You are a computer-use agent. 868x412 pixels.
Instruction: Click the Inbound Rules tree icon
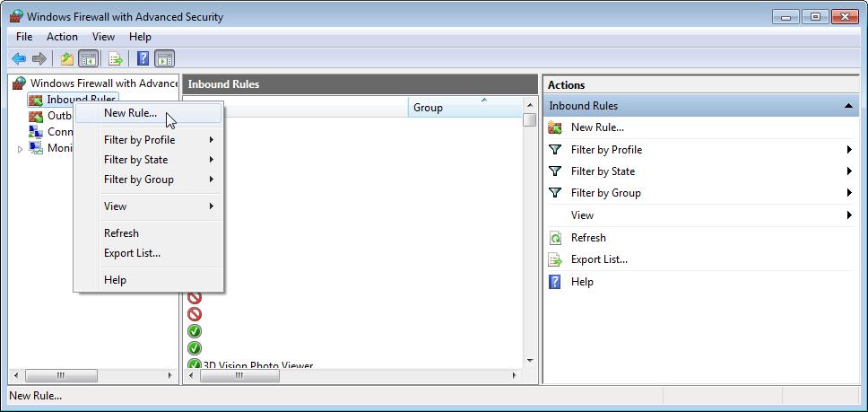tap(36, 100)
